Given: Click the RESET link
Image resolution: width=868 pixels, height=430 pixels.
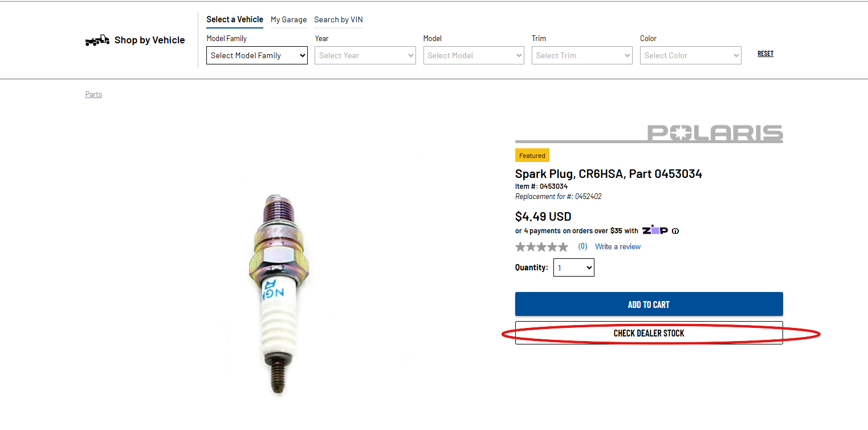Looking at the screenshot, I should pos(765,54).
